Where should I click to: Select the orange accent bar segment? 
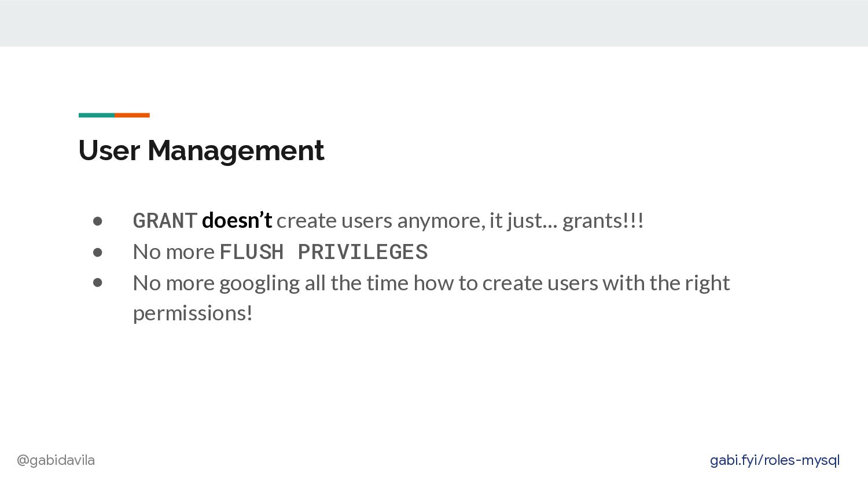[x=132, y=115]
